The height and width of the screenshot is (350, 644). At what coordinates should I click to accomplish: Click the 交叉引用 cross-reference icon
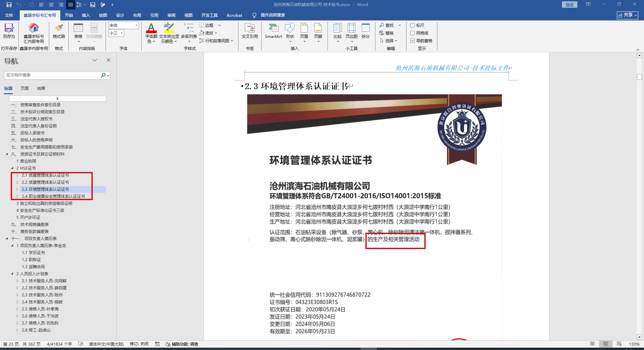pos(250,31)
